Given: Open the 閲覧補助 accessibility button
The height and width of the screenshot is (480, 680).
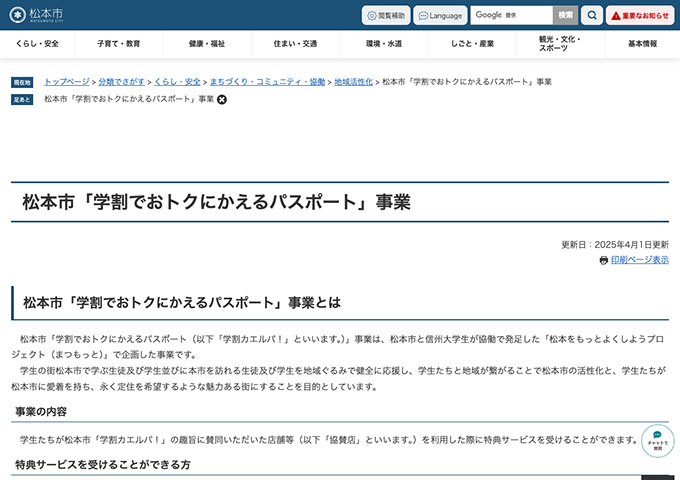Looking at the screenshot, I should click(x=386, y=16).
